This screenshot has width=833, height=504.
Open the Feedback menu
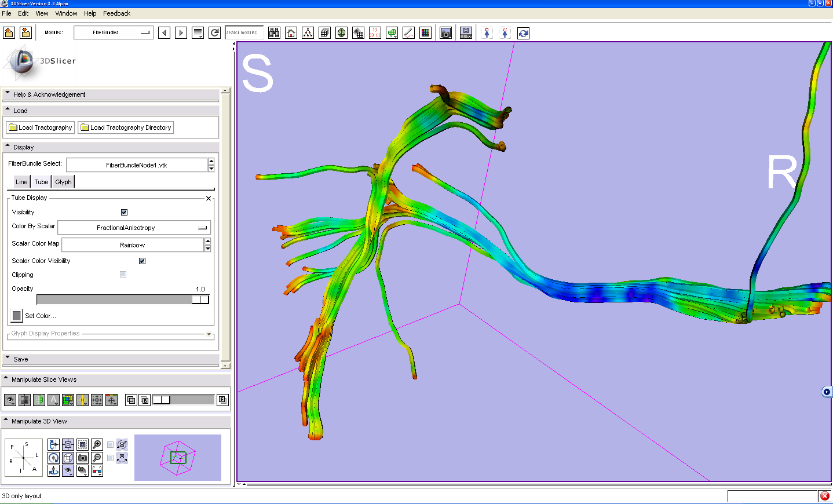(x=116, y=13)
